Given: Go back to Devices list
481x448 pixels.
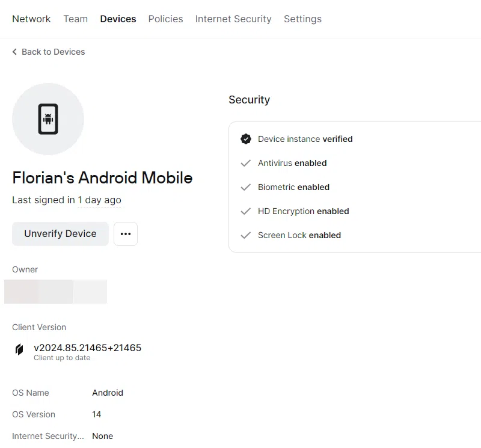Looking at the screenshot, I should (53, 52).
